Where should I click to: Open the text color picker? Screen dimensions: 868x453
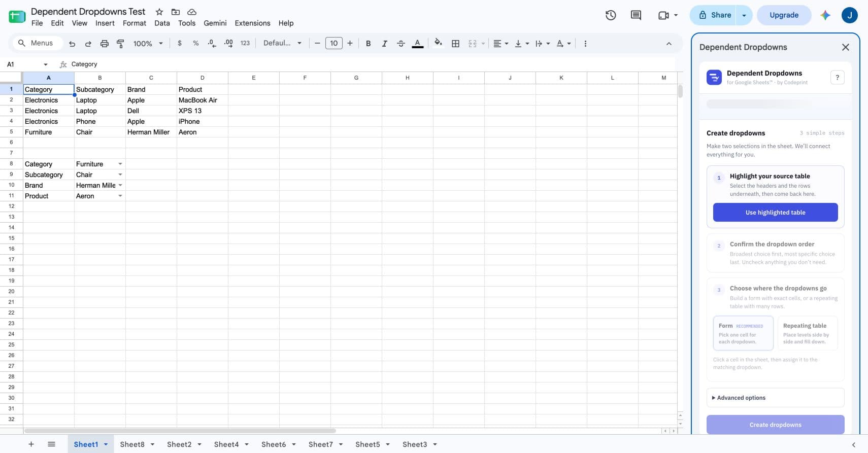418,44
